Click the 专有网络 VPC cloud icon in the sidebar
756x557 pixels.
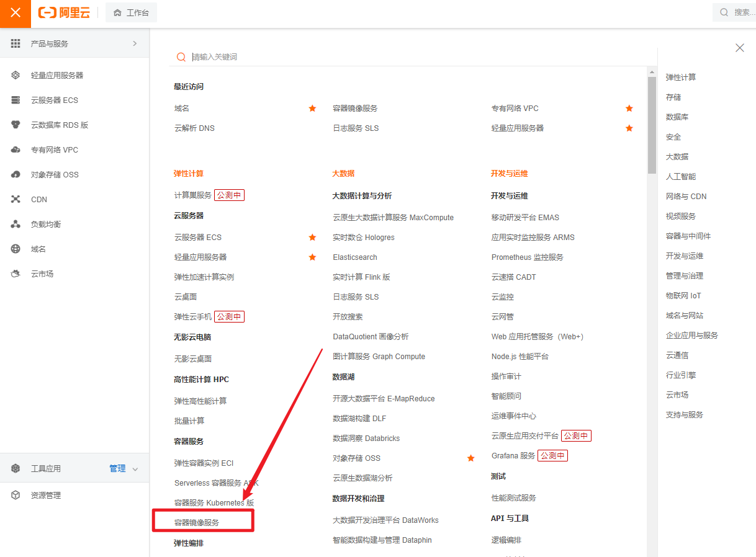tap(16, 149)
